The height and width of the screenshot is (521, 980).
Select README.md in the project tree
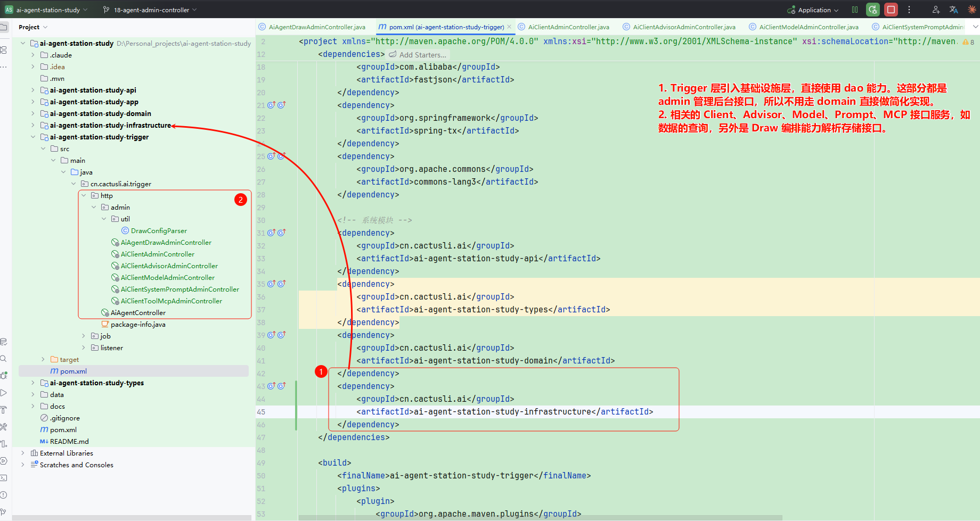click(69, 441)
